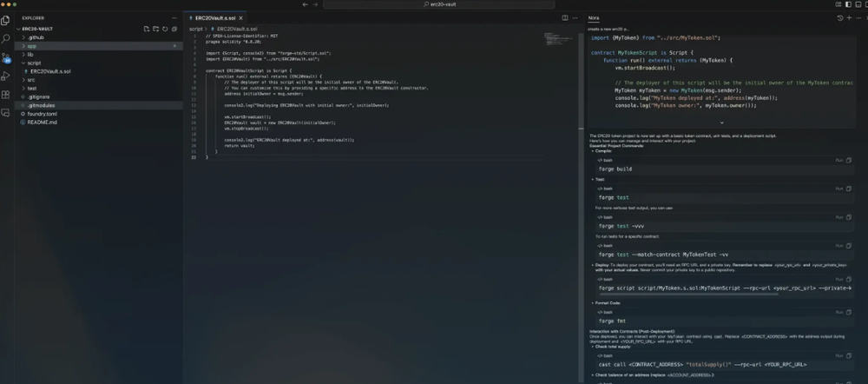868x384 pixels.
Task: Split the editor to the right
Action: [565, 17]
